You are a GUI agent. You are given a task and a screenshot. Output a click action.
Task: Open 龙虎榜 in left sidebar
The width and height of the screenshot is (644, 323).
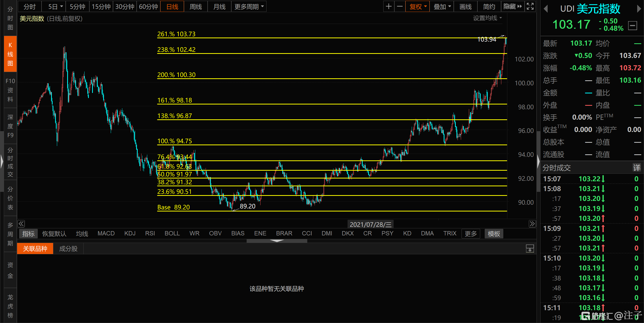(10, 306)
